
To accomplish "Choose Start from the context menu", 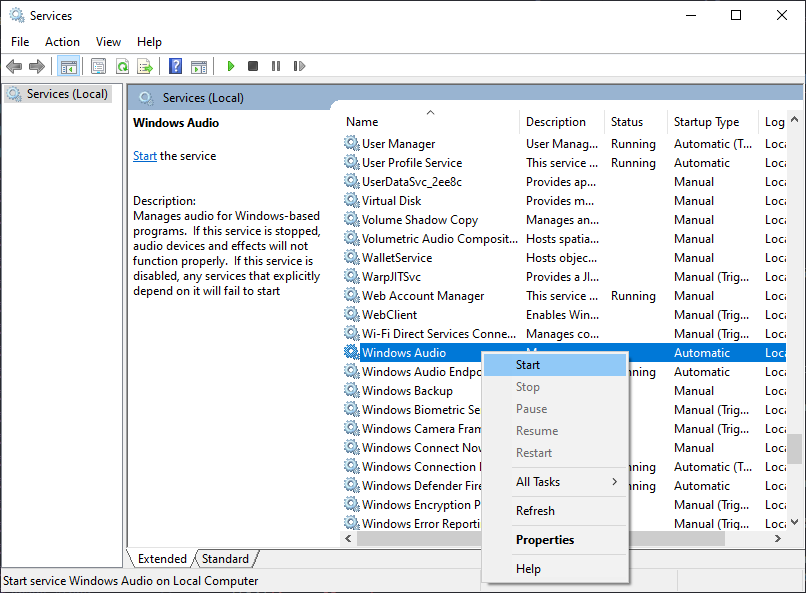I will pos(528,365).
